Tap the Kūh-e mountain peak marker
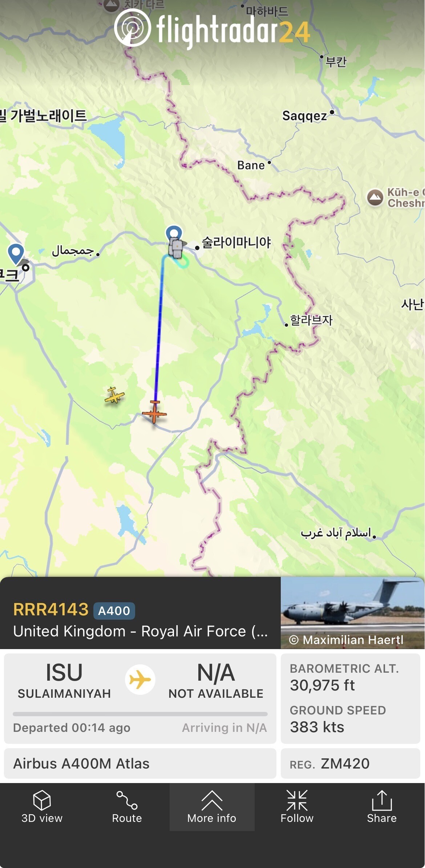Image resolution: width=425 pixels, height=868 pixels. point(375,197)
